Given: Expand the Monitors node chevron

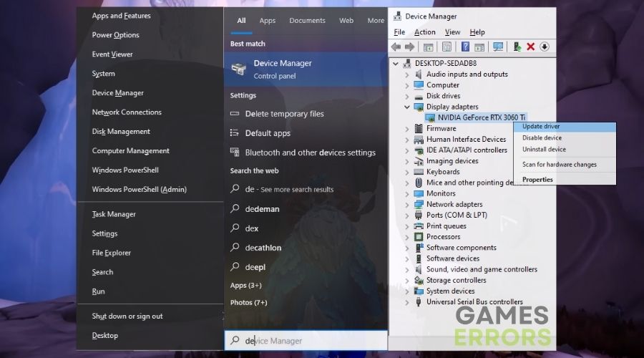Looking at the screenshot, I should pyautogui.click(x=407, y=193).
